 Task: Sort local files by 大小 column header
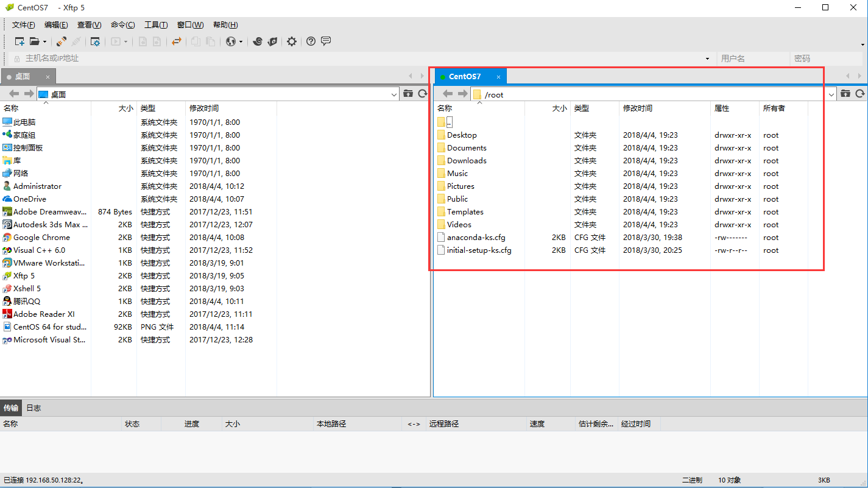[x=125, y=108]
